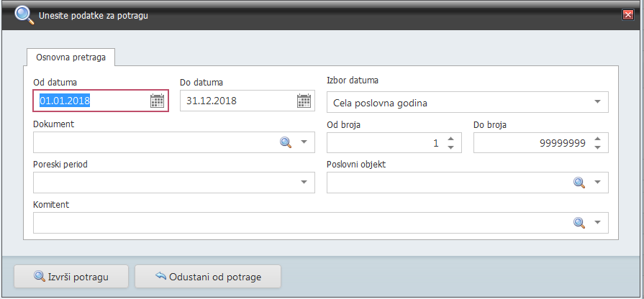Decrease the Do broja value with down arrow
The height and width of the screenshot is (299, 644).
point(597,147)
